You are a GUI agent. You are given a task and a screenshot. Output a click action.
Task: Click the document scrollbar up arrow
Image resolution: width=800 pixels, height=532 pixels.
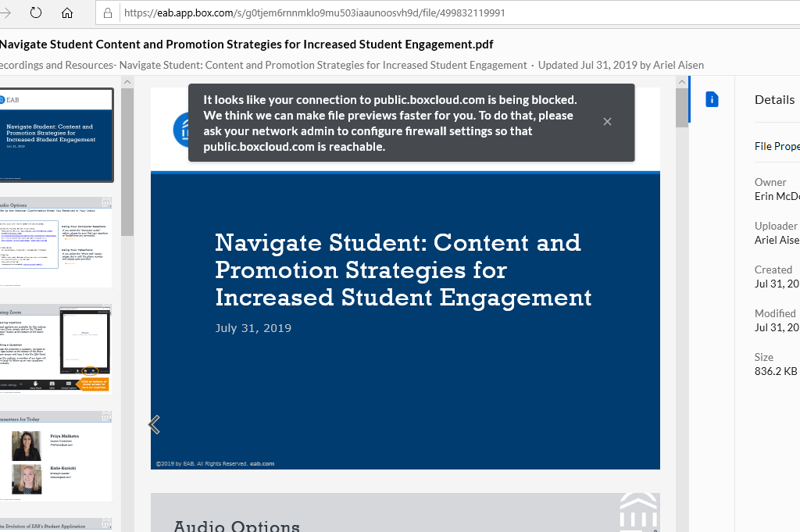click(x=681, y=81)
